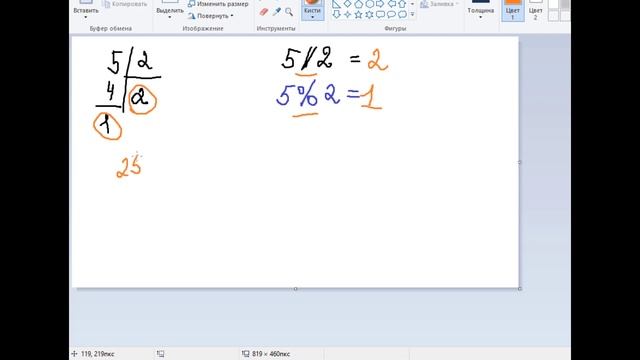Select the oval callout shape
This screenshot has width=640, height=360.
(x=391, y=15)
